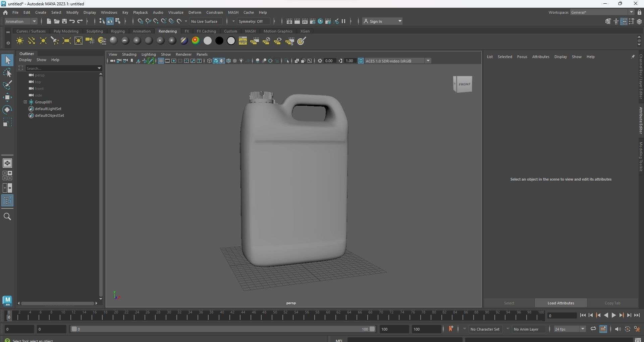The image size is (644, 342).
Task: Click the Save Scene icon
Action: pos(64,21)
